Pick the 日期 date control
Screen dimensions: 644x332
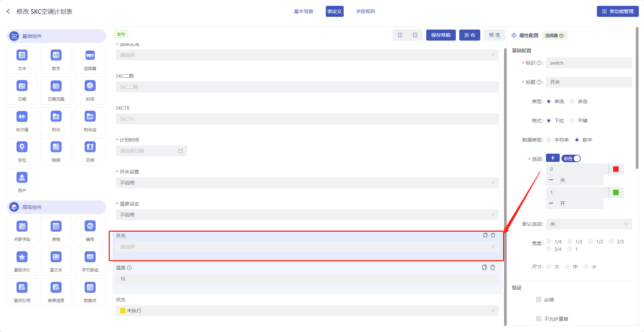point(22,90)
